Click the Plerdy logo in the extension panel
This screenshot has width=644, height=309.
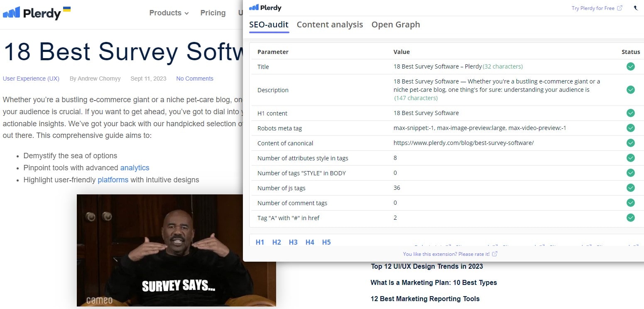click(265, 8)
